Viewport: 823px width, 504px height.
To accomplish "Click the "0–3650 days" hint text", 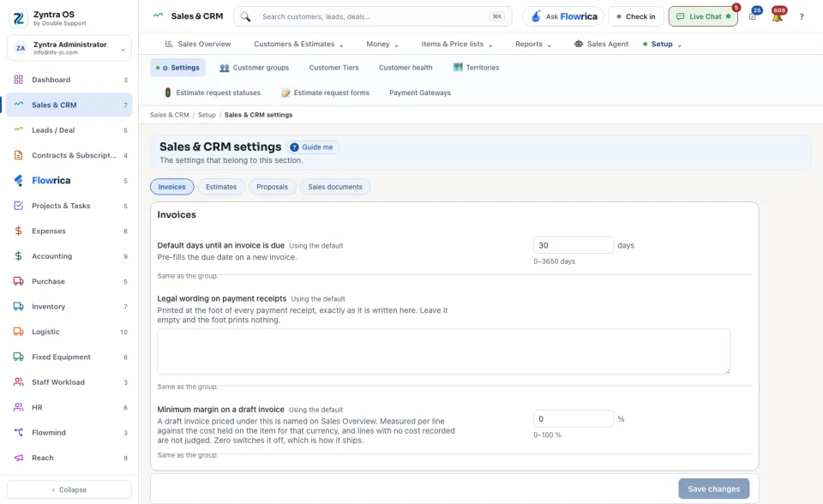I will tap(555, 261).
